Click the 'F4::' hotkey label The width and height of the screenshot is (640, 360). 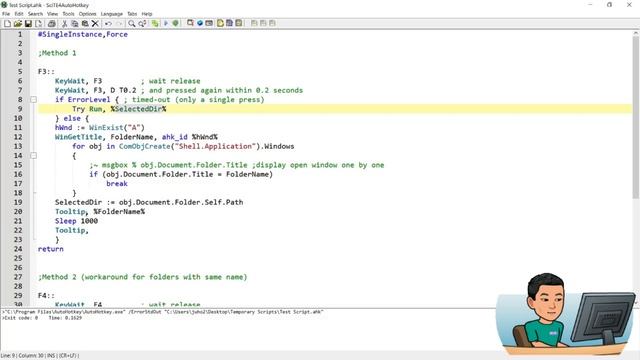(x=46, y=296)
